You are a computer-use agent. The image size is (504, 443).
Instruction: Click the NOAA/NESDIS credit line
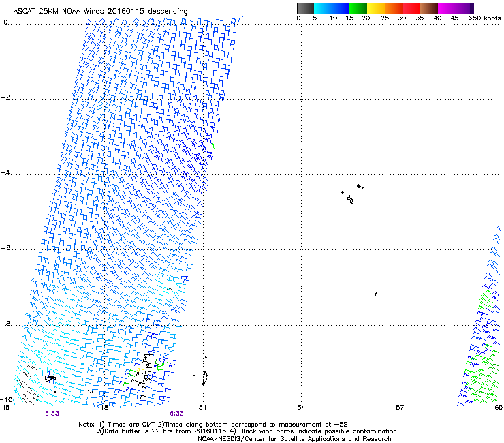click(x=294, y=439)
